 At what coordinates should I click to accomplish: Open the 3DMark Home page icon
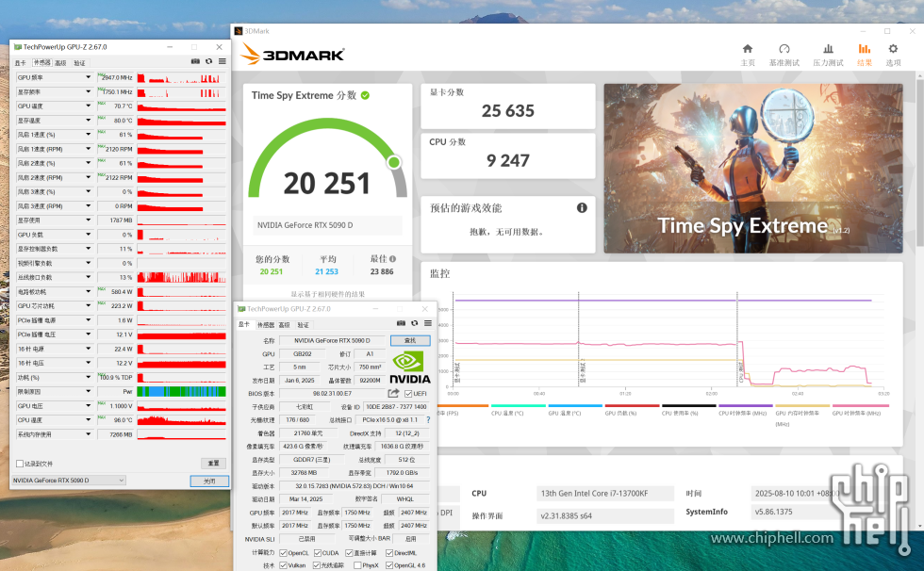(x=747, y=49)
